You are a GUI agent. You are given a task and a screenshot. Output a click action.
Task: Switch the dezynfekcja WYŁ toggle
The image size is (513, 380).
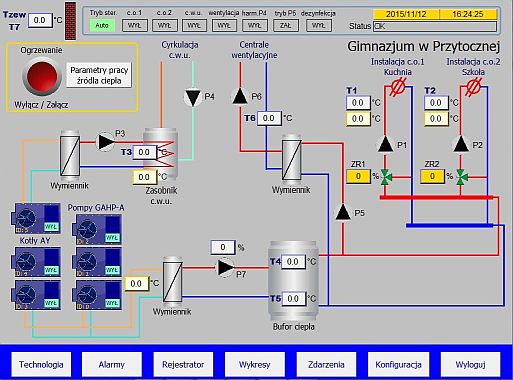click(x=319, y=25)
